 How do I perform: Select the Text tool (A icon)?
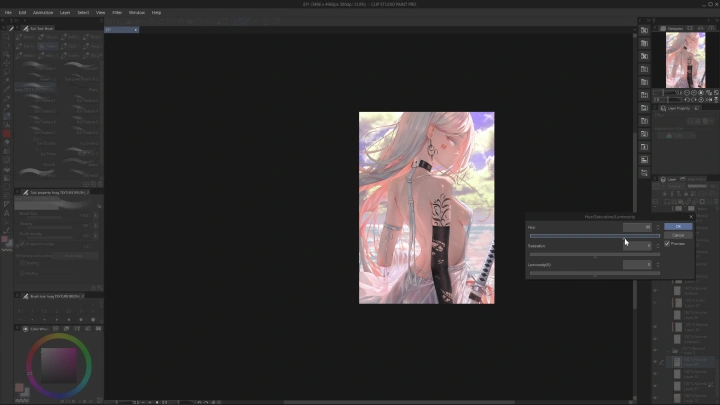point(6,213)
